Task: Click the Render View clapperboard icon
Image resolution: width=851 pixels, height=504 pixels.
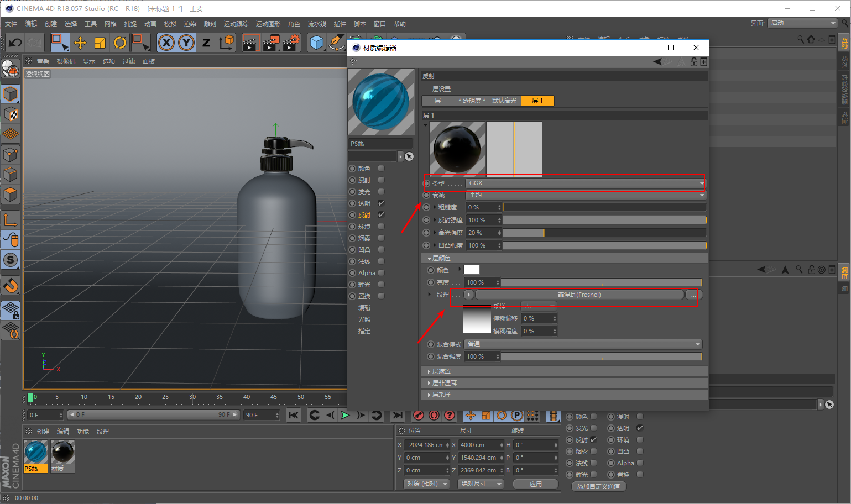Action: click(x=250, y=43)
